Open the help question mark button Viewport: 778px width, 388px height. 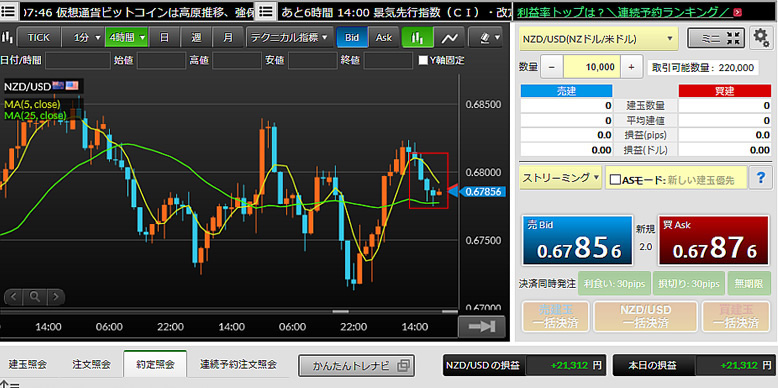coord(760,178)
